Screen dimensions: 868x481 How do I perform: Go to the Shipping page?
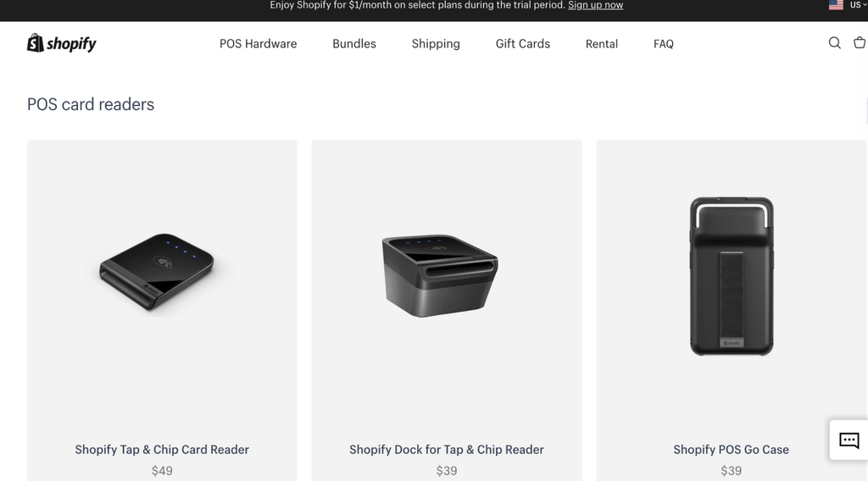tap(436, 44)
